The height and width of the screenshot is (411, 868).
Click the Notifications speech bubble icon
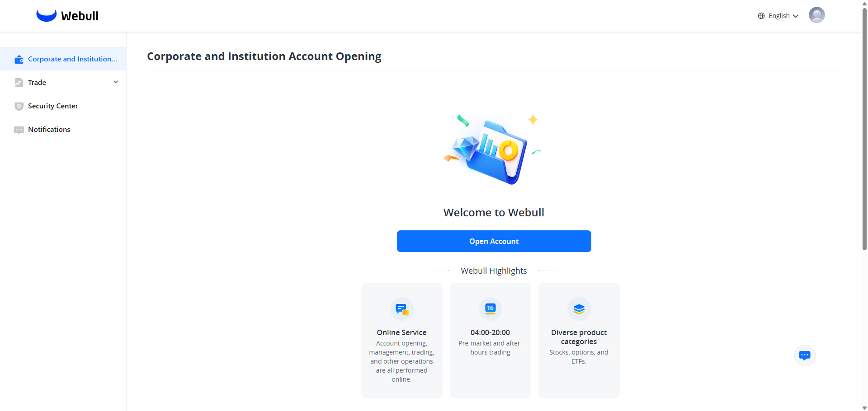(19, 130)
